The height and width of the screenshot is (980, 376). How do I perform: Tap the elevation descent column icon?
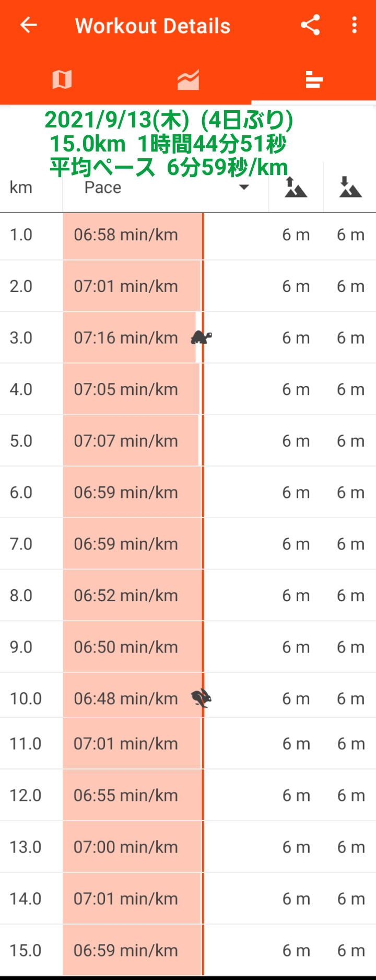click(350, 187)
